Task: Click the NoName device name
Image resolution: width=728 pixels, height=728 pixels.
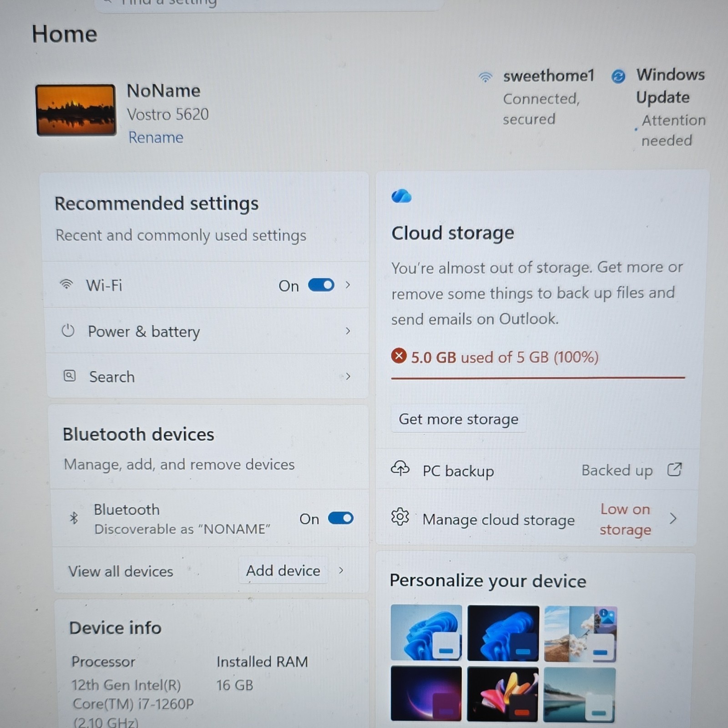Action: [163, 91]
